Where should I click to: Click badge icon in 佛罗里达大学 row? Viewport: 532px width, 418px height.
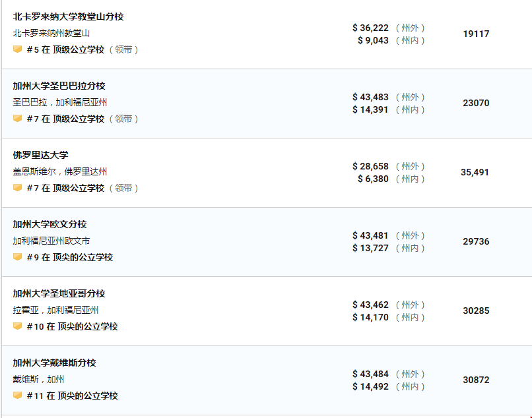(18, 188)
